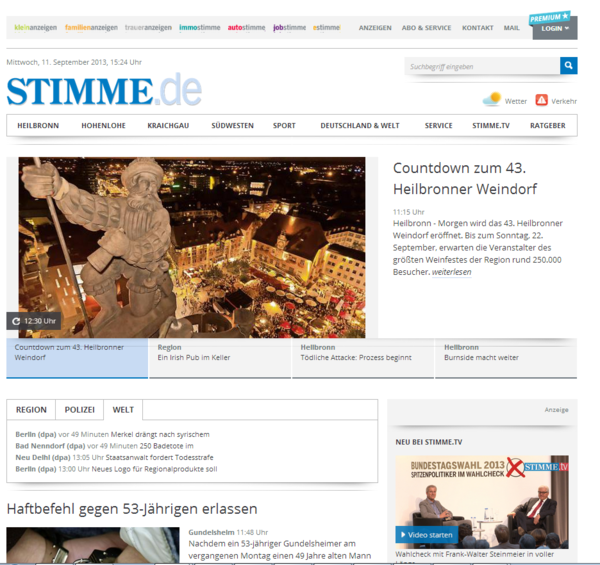
Task: Open the Bundestagswahl 2013 video thumbnail
Action: point(481,500)
